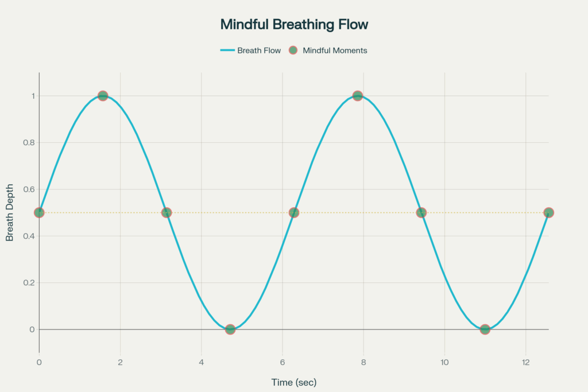
Task: Click the Time (sec) x-axis title
Action: click(x=294, y=382)
